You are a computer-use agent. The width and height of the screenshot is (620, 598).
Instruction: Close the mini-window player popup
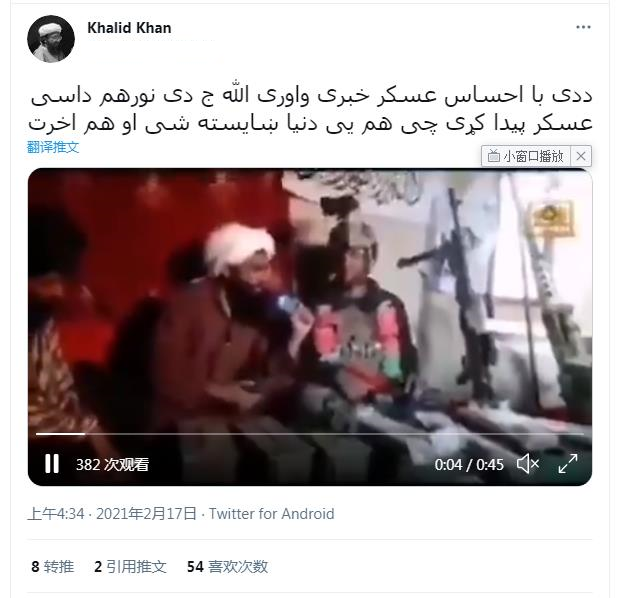point(581,156)
